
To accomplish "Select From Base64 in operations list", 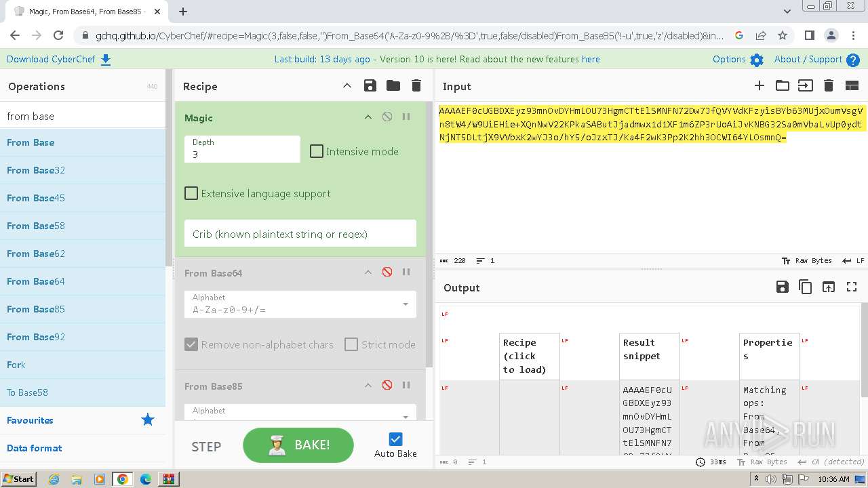I will (83, 281).
